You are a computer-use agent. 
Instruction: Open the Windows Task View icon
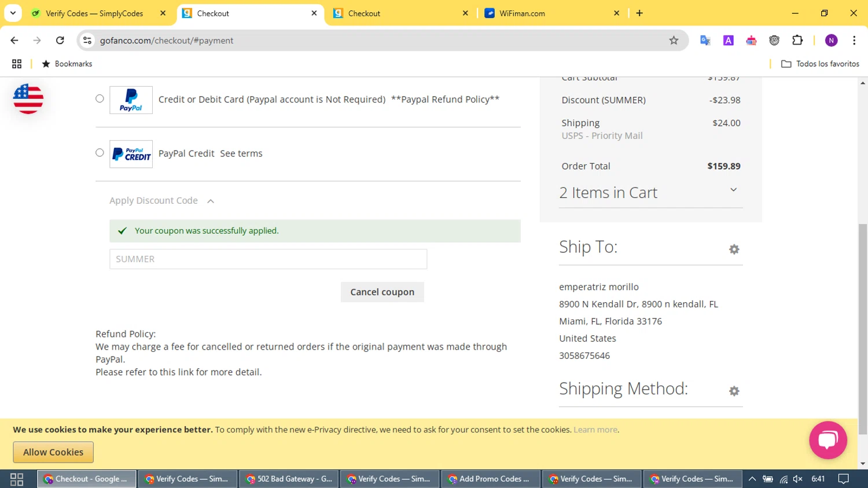point(17,479)
